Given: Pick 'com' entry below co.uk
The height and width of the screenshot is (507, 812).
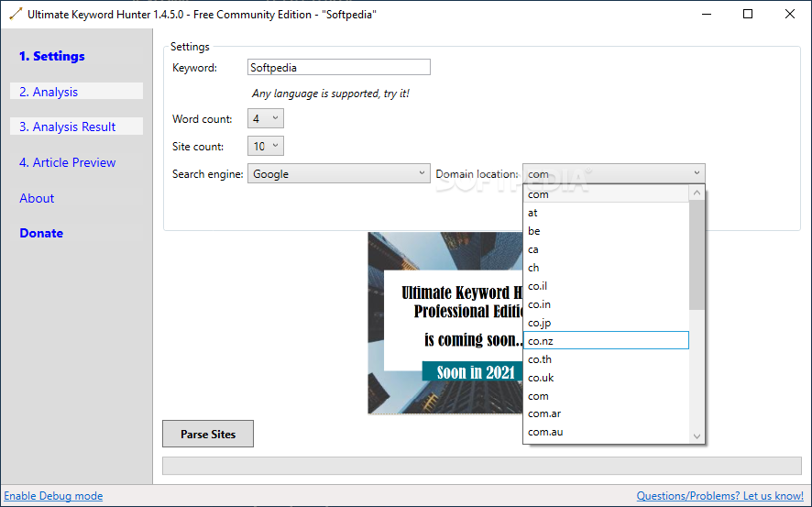Looking at the screenshot, I should point(607,396).
